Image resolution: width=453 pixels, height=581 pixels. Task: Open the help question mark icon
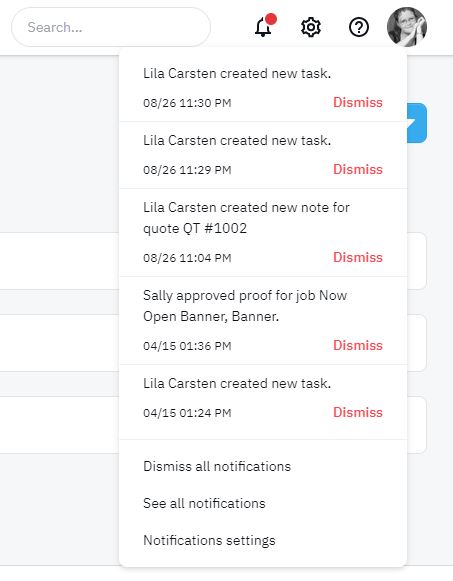pyautogui.click(x=359, y=27)
